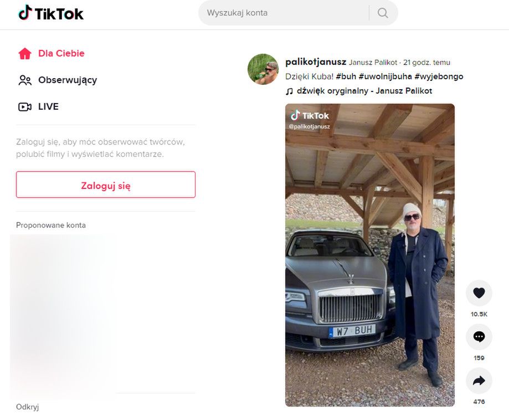The width and height of the screenshot is (509, 420).
Task: Open the #uwolnijbuha hashtag
Action: (x=385, y=76)
